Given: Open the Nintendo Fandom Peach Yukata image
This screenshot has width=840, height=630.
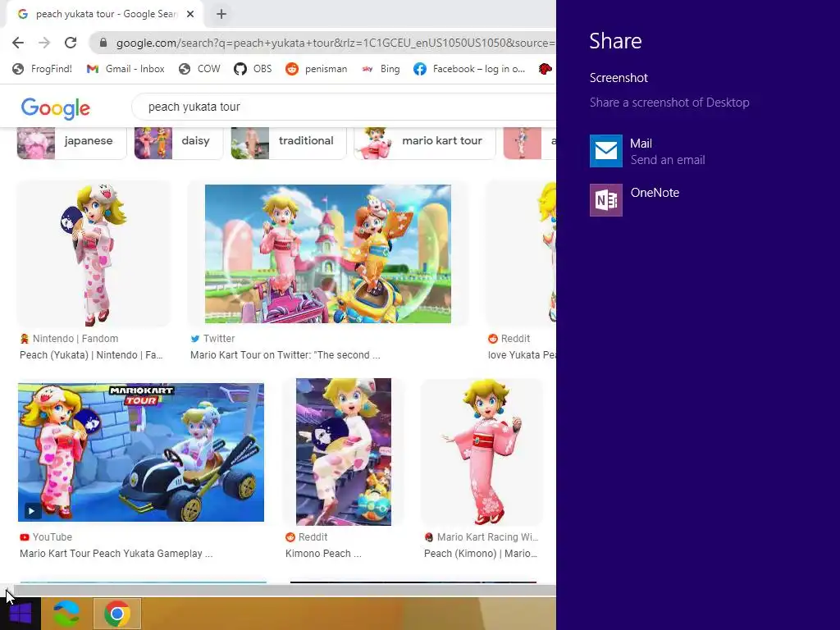Looking at the screenshot, I should (94, 253).
